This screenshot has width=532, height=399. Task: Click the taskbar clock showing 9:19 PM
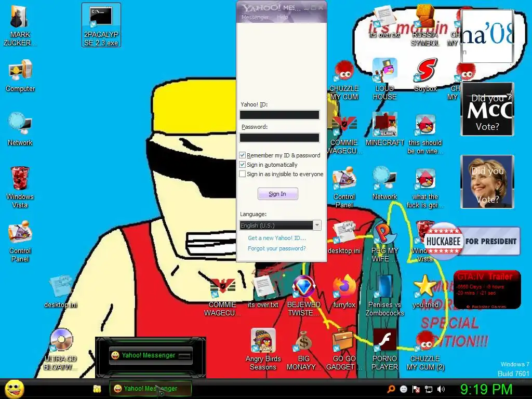[486, 389]
